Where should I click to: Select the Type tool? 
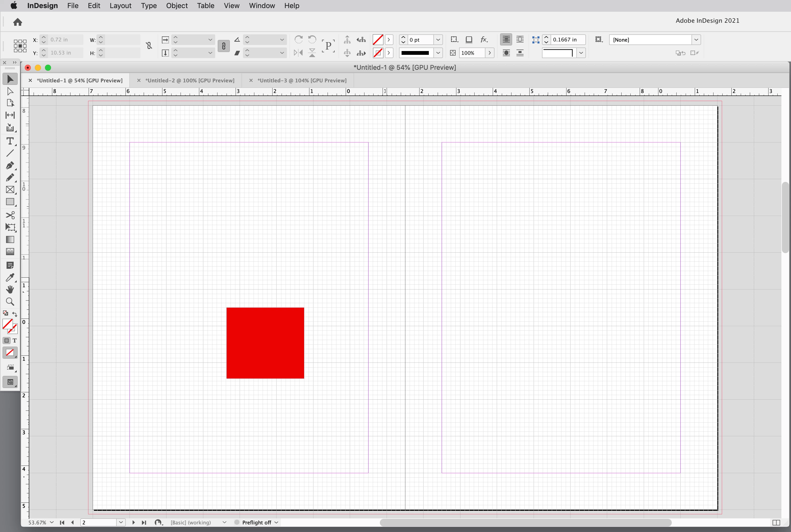click(10, 141)
